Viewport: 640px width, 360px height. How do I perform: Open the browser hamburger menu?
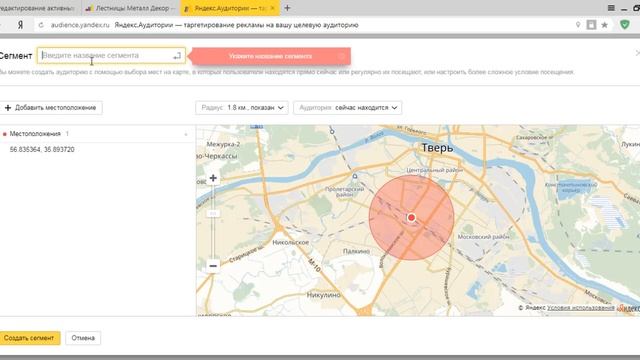611,8
